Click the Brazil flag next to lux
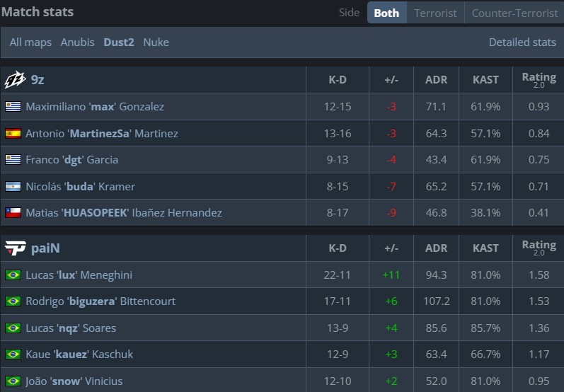Image resolution: width=564 pixels, height=392 pixels. 13,275
